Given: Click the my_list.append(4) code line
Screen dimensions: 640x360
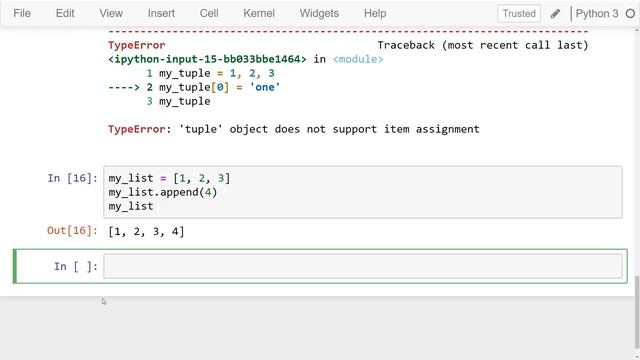Looking at the screenshot, I should click(x=163, y=192).
